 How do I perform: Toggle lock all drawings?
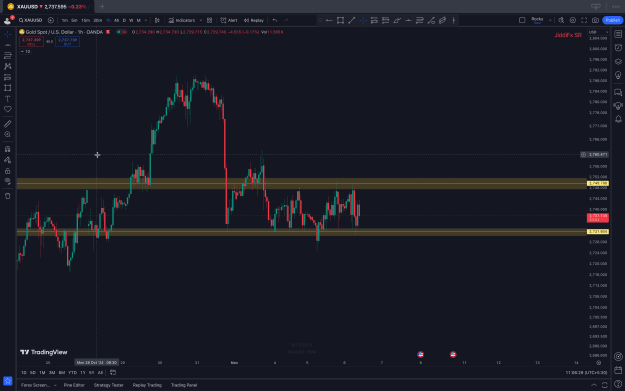(x=8, y=171)
